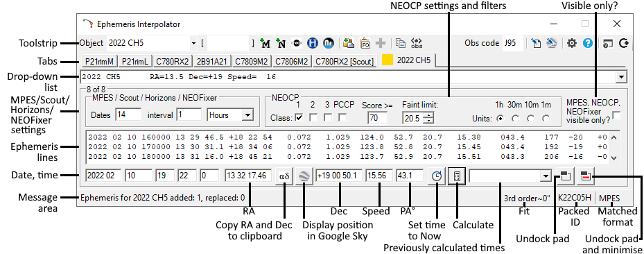
Task: Select the 10m Units radio button
Action: click(x=531, y=119)
